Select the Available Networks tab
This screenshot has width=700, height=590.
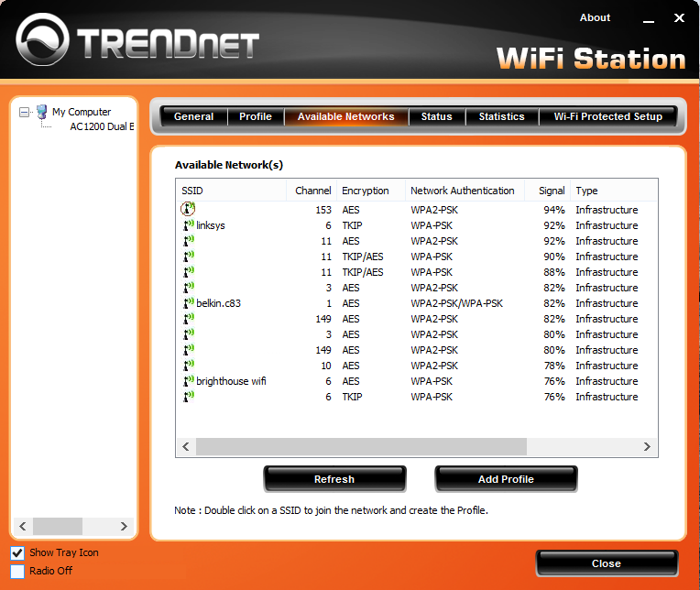(x=346, y=116)
